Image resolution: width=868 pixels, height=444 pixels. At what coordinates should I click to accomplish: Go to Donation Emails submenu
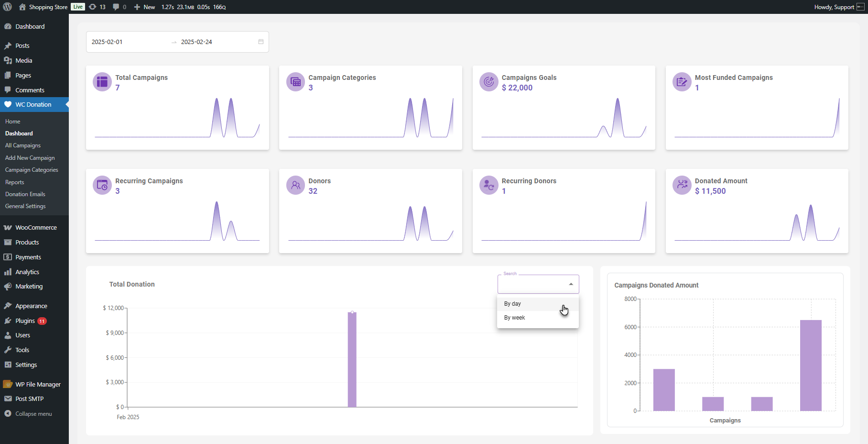(25, 194)
